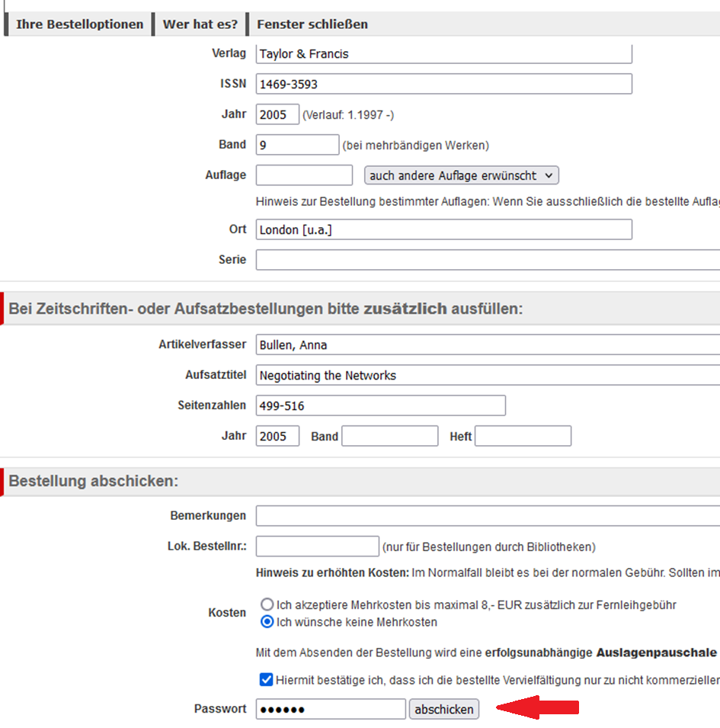720x728 pixels.
Task: Click the empty Auflage text field
Action: [304, 175]
